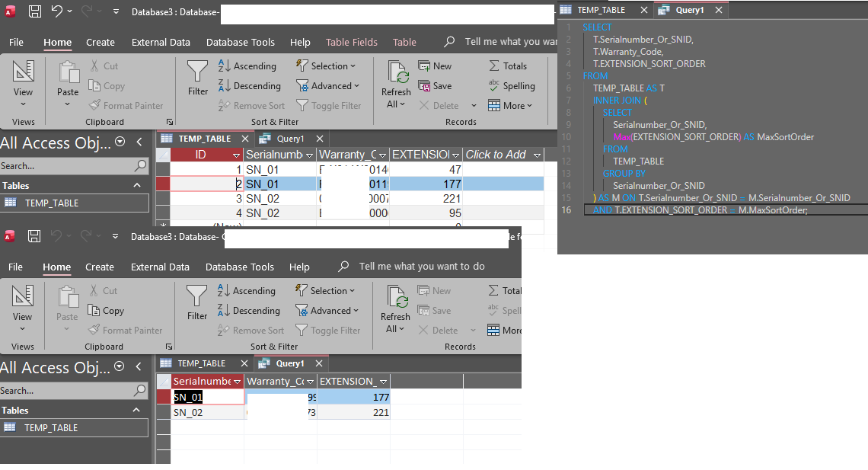Click Undo arrow in upper window title bar

point(57,11)
